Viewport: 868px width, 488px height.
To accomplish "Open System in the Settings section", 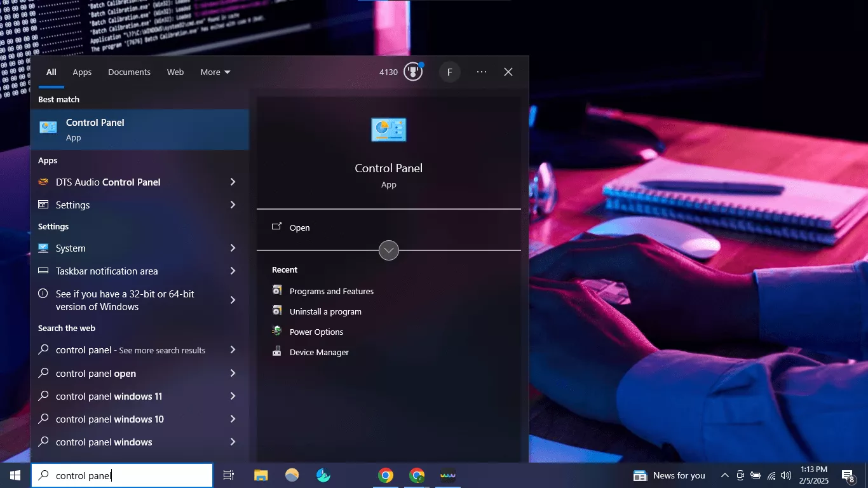I will pyautogui.click(x=70, y=248).
